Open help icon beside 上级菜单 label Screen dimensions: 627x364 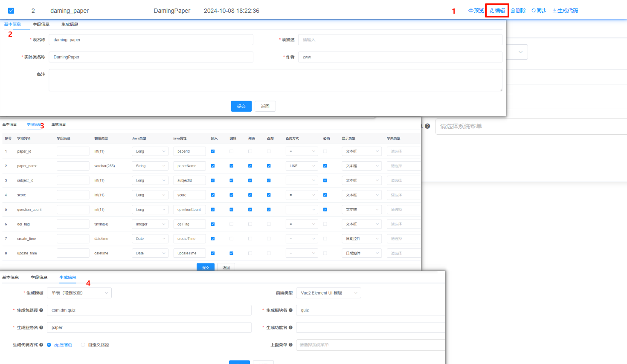pos(290,345)
